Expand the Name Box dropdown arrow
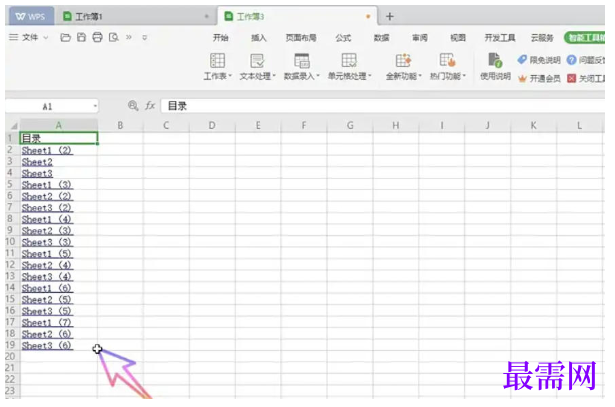The image size is (615, 407). click(x=95, y=106)
